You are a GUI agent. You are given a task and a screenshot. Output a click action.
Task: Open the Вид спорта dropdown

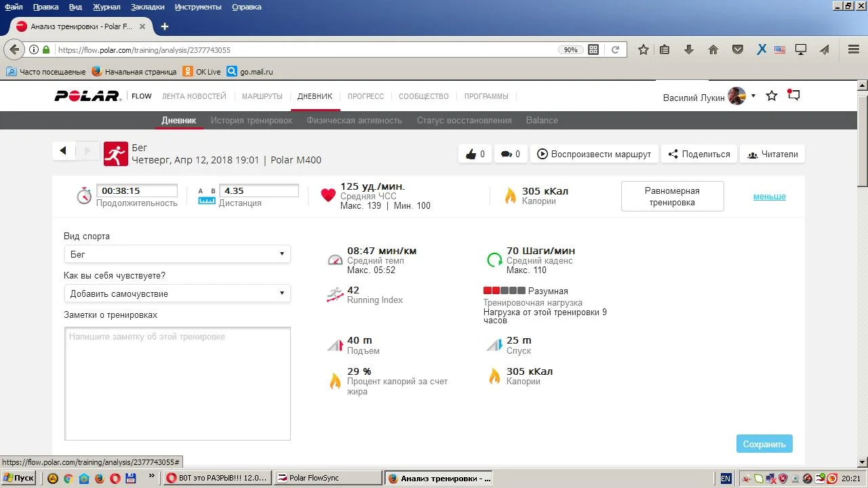tap(177, 254)
